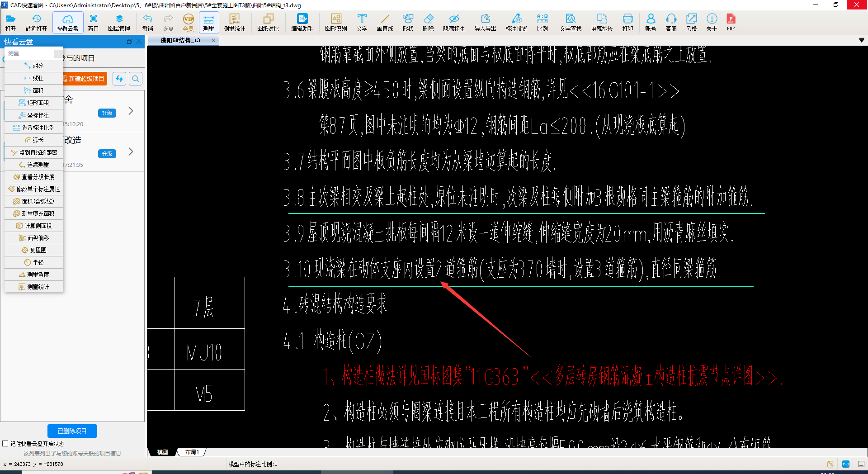868x474 pixels.
Task: Select 点到直线的距离 option
Action: tap(34, 152)
